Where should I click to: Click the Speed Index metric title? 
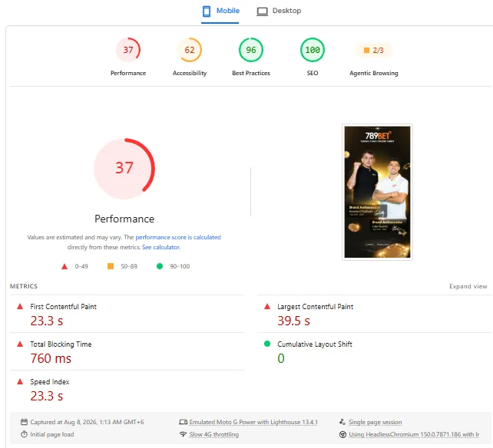coord(50,382)
